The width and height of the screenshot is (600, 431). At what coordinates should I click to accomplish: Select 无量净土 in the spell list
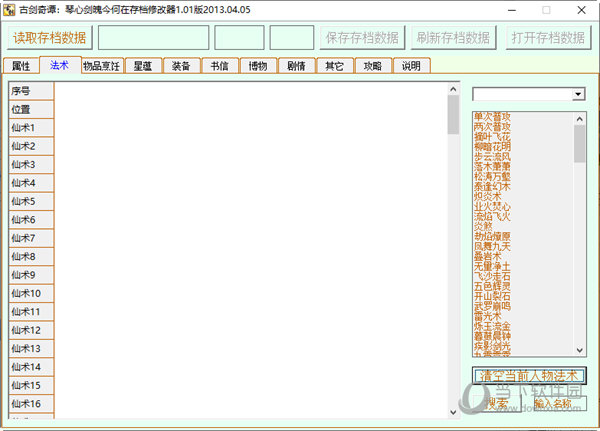point(492,266)
